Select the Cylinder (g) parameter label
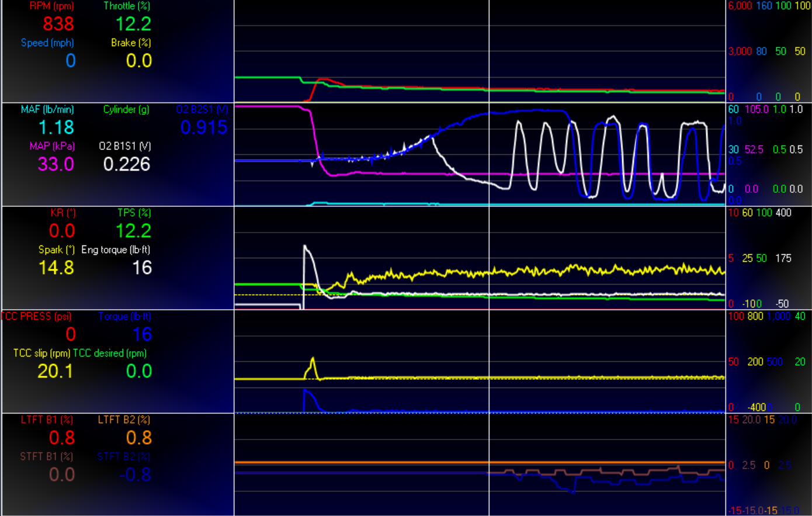 pyautogui.click(x=126, y=109)
